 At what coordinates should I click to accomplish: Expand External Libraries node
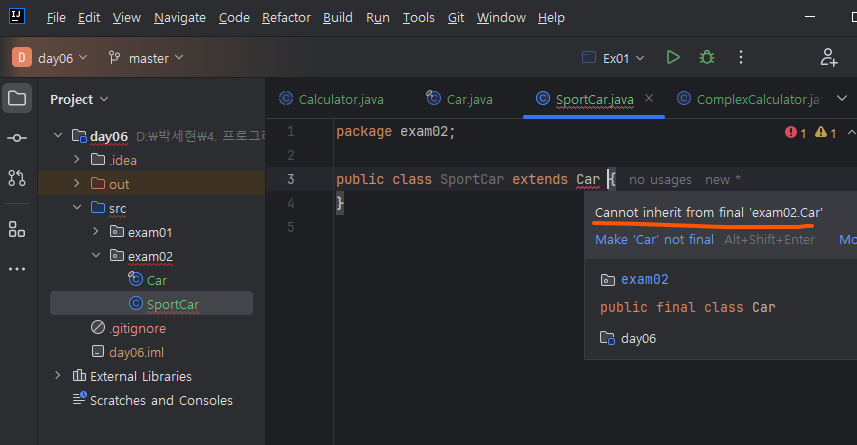[58, 376]
